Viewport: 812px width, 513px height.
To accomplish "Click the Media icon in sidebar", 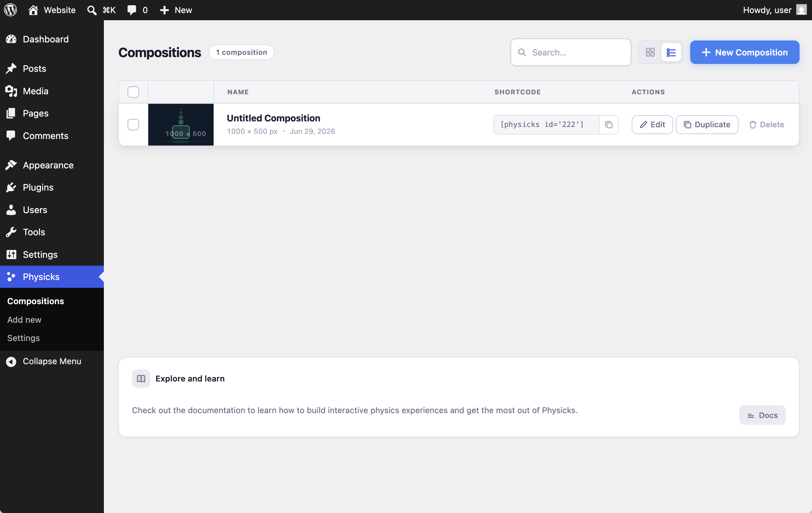I will [11, 91].
